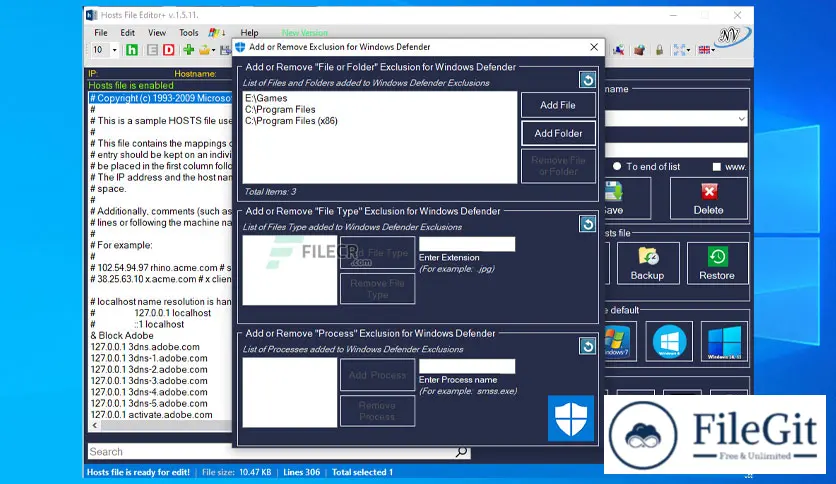This screenshot has height=484, width=836.
Task: Open the font size 10 dropdown
Action: pos(114,50)
